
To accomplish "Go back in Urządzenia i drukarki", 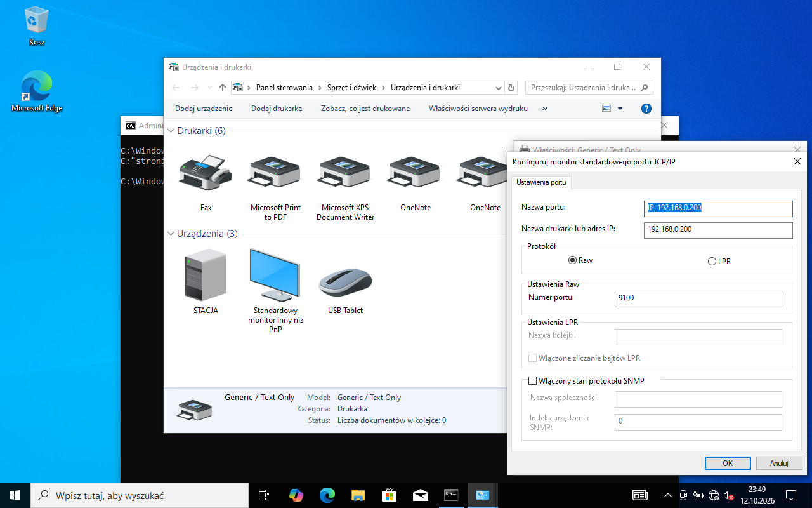I will tap(176, 88).
